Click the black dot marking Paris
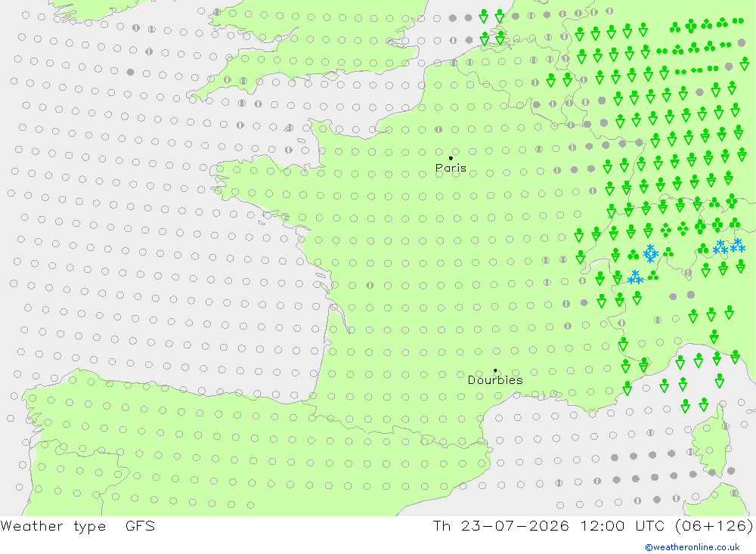The image size is (756, 554). (x=451, y=158)
